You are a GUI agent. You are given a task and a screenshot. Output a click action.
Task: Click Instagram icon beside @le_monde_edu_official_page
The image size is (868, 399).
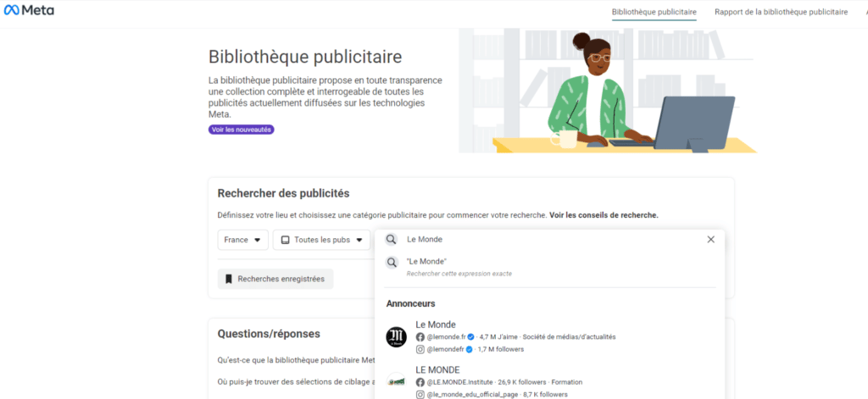(x=420, y=395)
